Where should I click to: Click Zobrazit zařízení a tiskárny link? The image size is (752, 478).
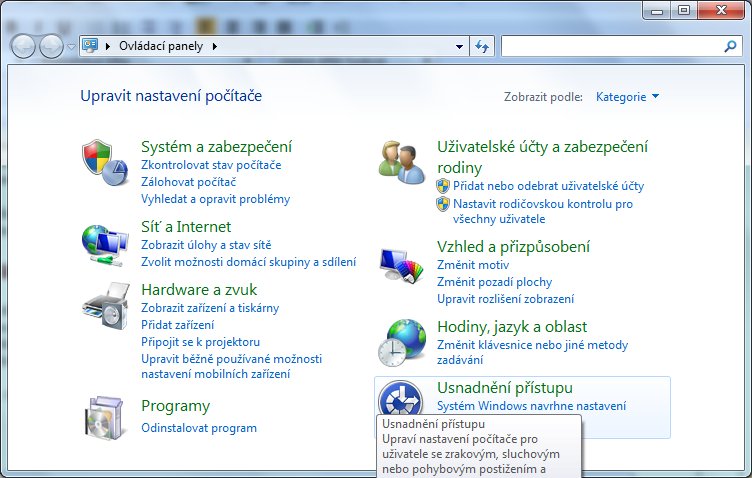[x=210, y=308]
